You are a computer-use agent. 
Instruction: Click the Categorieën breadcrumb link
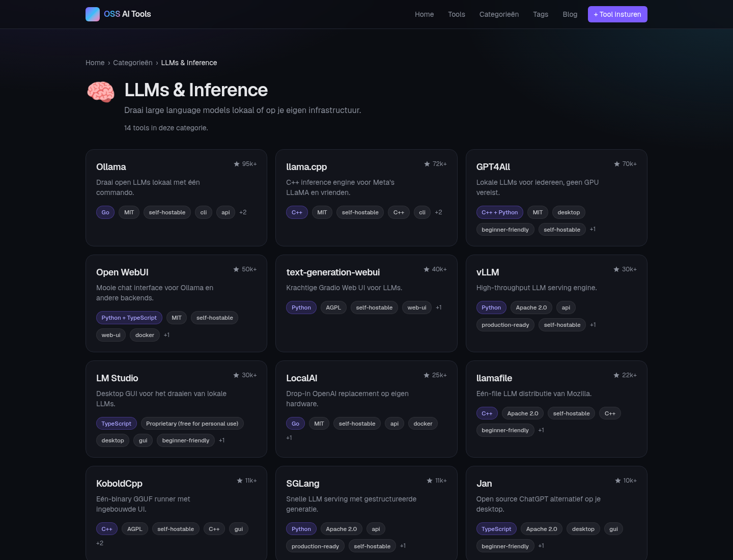(x=133, y=63)
